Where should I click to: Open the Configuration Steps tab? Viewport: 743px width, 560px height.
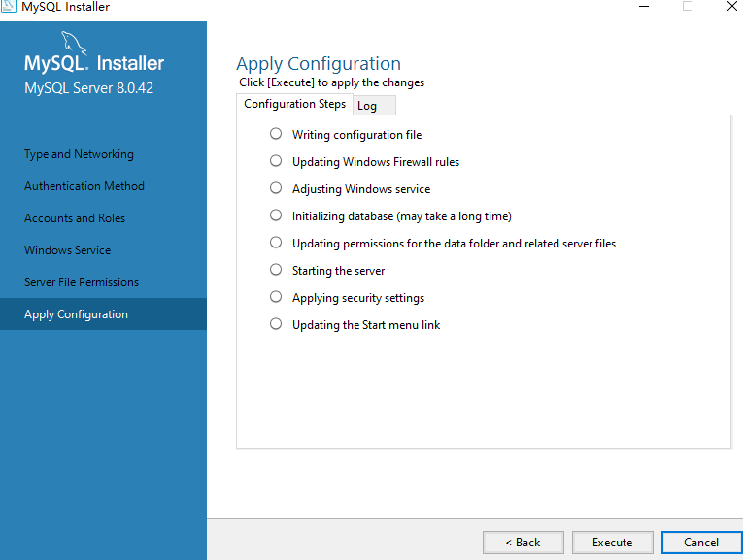pos(294,104)
